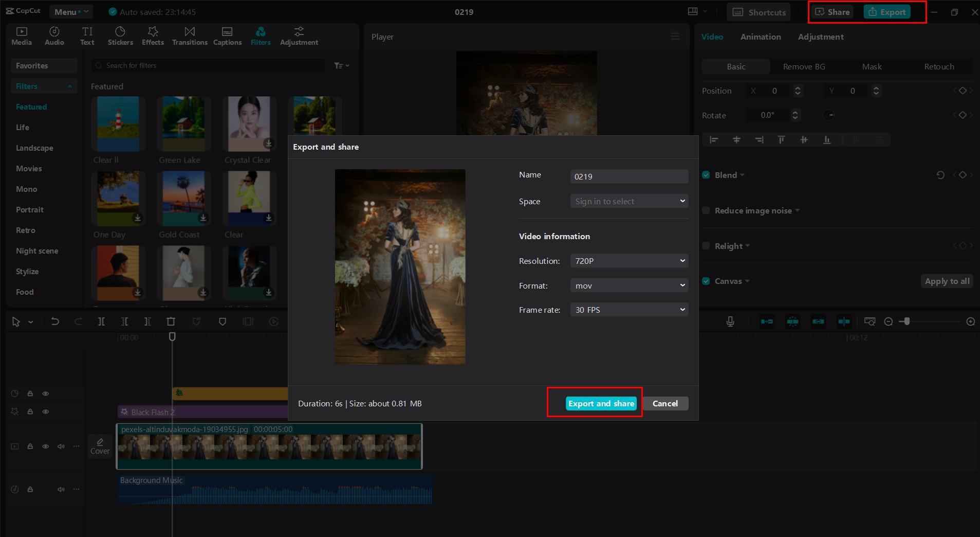This screenshot has width=980, height=537.
Task: Open the Captions panel
Action: (x=227, y=36)
